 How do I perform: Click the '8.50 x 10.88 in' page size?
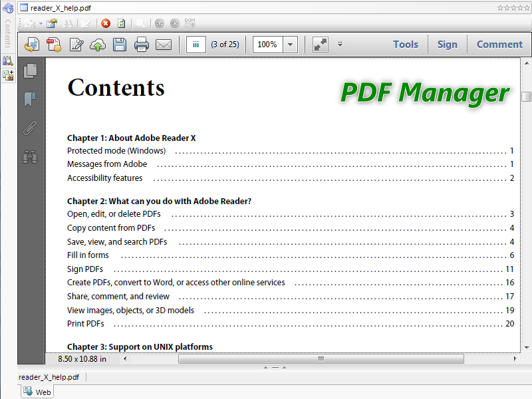(x=82, y=359)
